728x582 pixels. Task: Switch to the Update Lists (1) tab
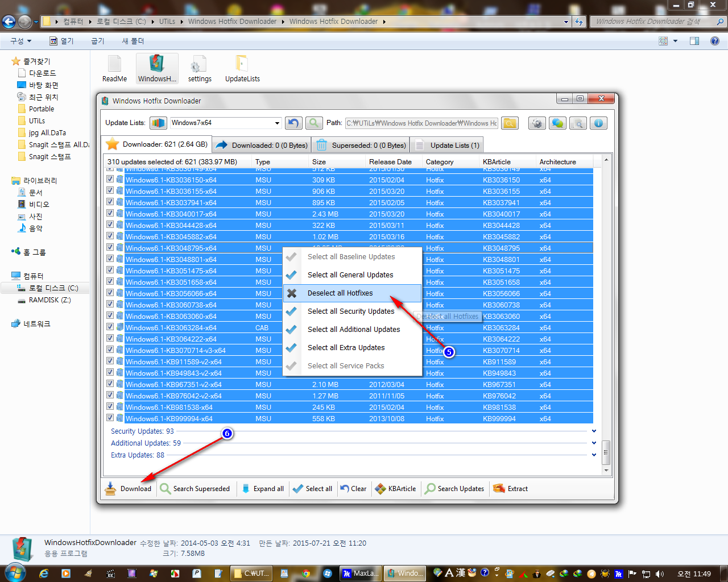(x=447, y=145)
